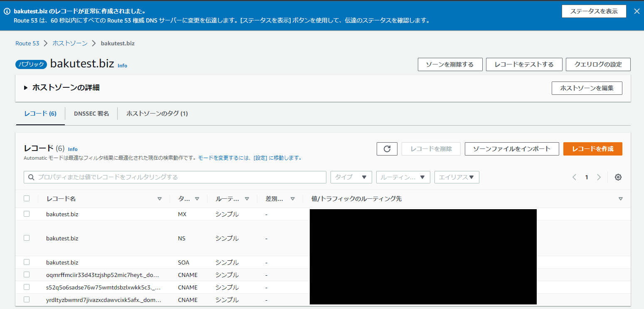Image resolution: width=644 pixels, height=309 pixels.
Task: Check the bakutest.biz NS record
Action: (x=27, y=238)
